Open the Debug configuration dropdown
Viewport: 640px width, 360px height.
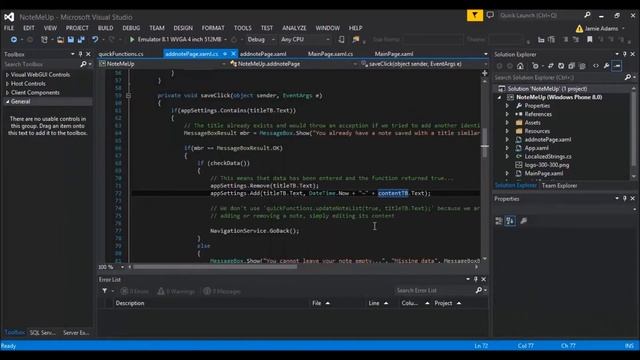[x=273, y=40]
